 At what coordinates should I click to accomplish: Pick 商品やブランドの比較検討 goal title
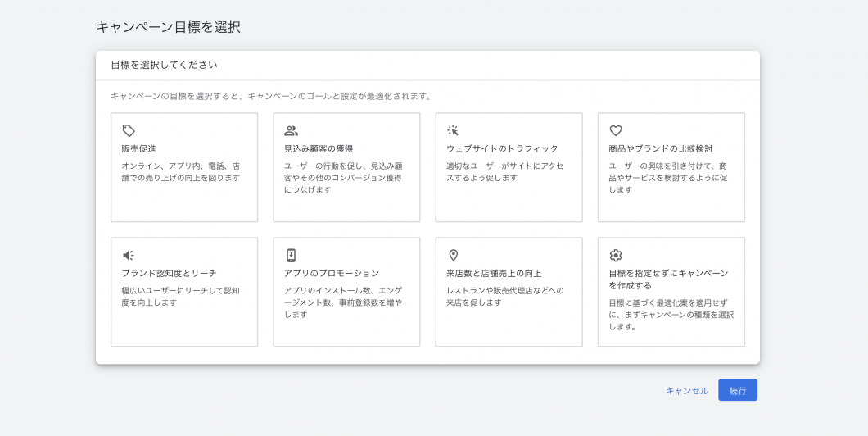tap(660, 149)
